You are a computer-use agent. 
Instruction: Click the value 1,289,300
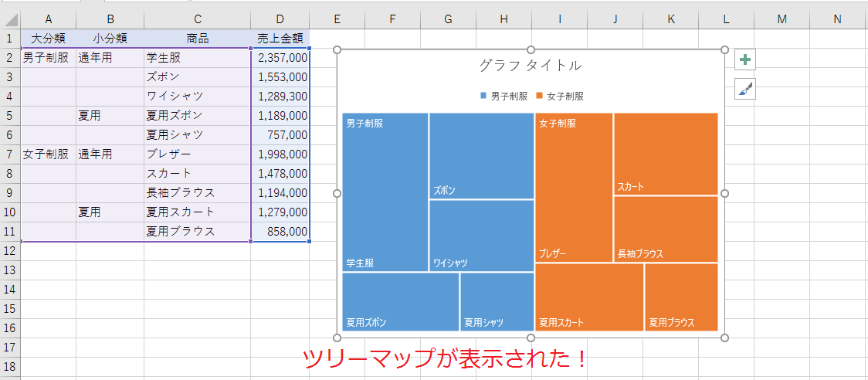[280, 97]
